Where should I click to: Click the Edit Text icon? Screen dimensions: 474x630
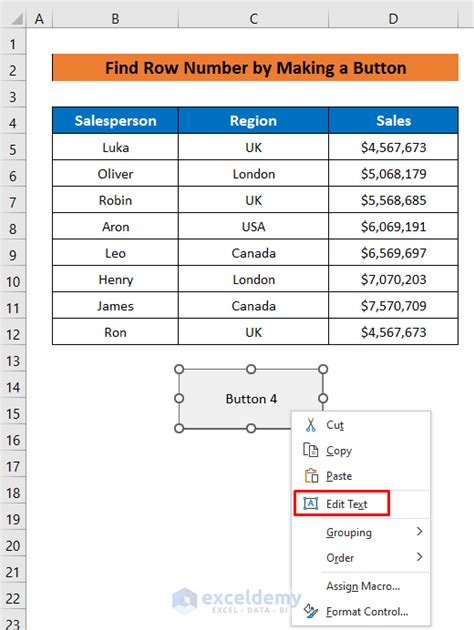pyautogui.click(x=311, y=503)
